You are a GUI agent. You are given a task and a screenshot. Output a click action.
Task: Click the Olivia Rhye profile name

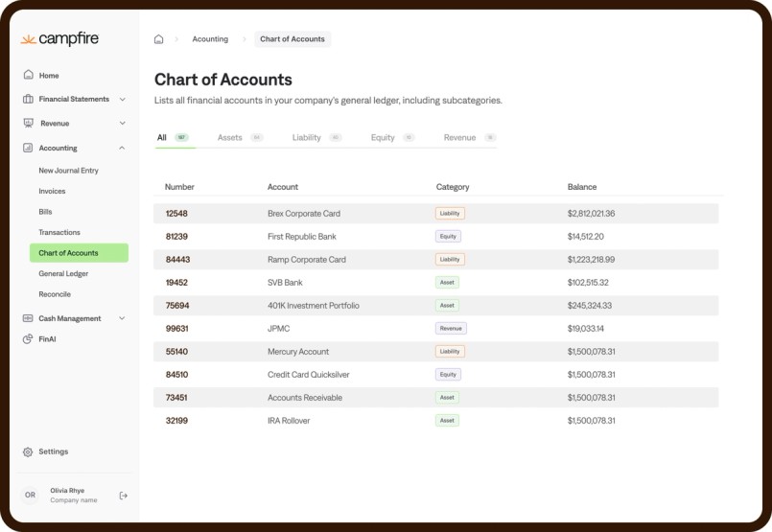[67, 490]
